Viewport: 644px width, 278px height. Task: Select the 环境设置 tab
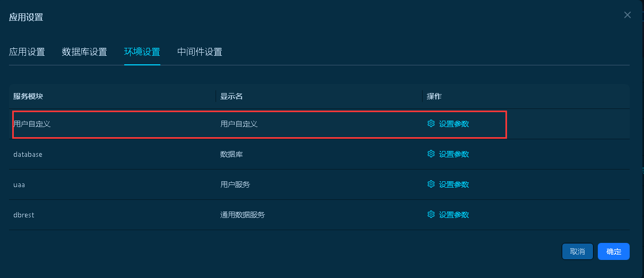pyautogui.click(x=142, y=52)
